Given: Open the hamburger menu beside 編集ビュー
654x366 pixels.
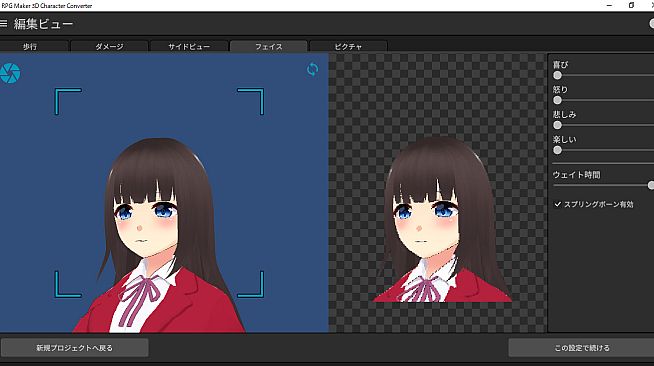Looking at the screenshot, I should coord(3,24).
